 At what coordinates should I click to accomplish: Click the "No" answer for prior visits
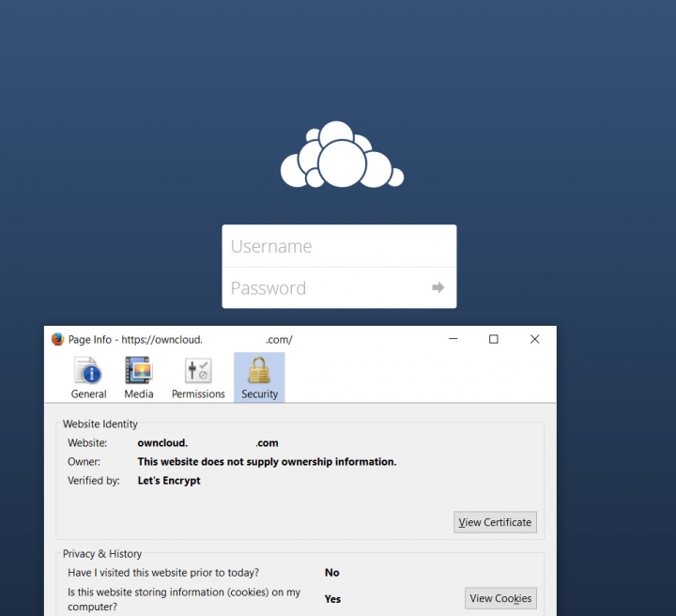332,573
